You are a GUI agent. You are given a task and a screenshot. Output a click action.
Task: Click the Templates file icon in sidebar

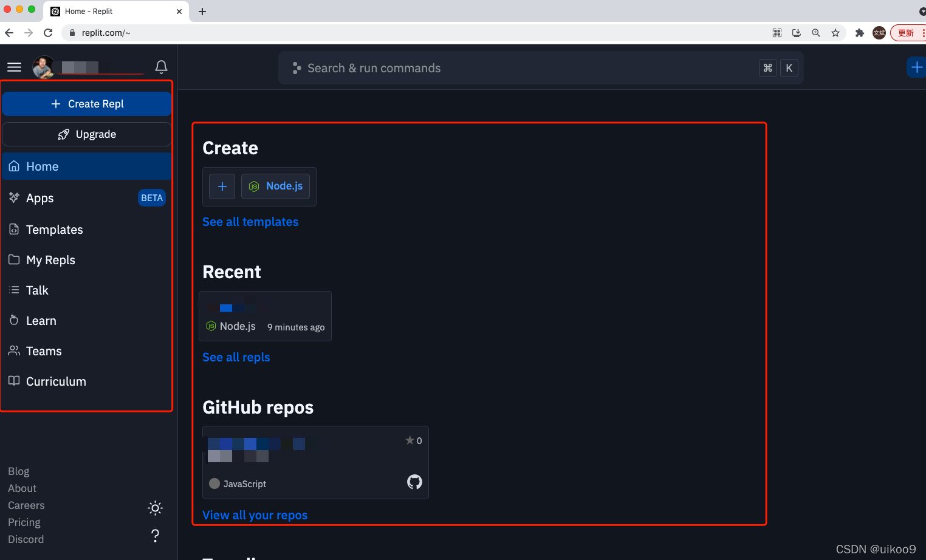(x=14, y=229)
